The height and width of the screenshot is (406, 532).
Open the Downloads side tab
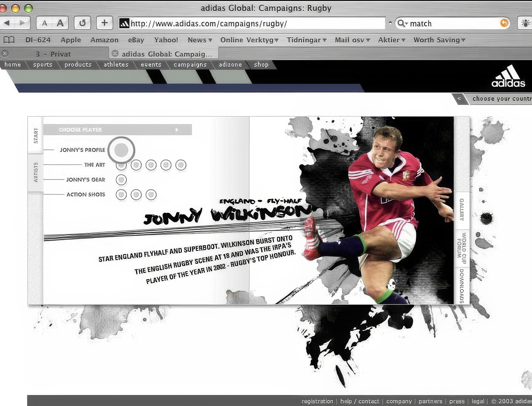(462, 285)
